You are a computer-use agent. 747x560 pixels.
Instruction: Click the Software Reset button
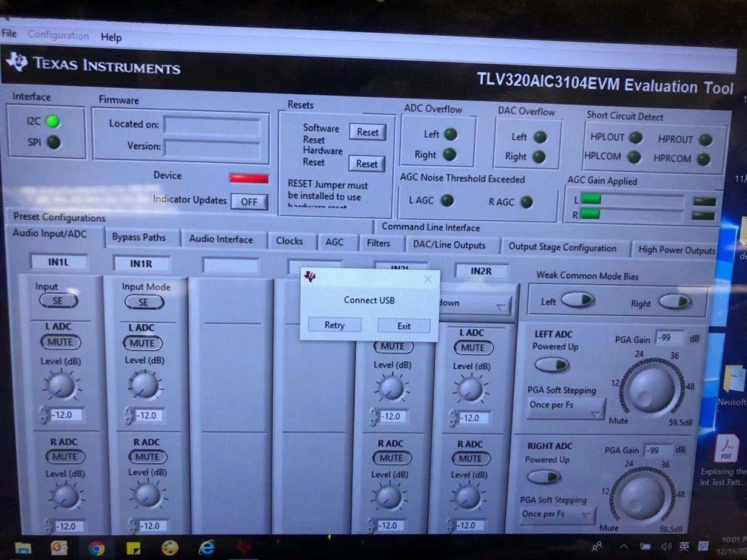pyautogui.click(x=367, y=132)
